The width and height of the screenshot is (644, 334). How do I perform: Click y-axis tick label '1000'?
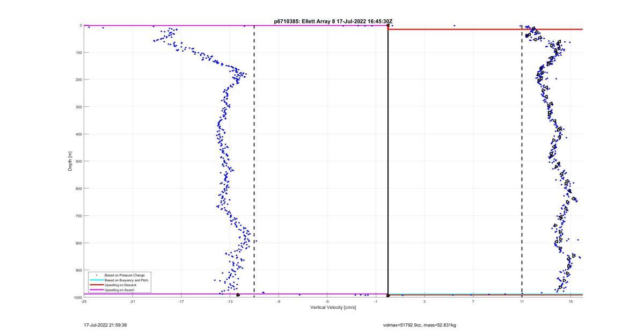pos(77,297)
